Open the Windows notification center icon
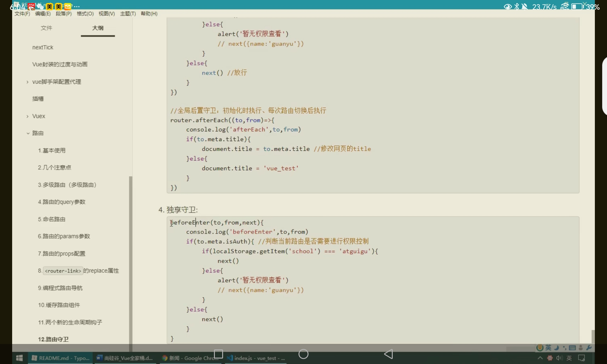The image size is (607, 364). click(582, 358)
